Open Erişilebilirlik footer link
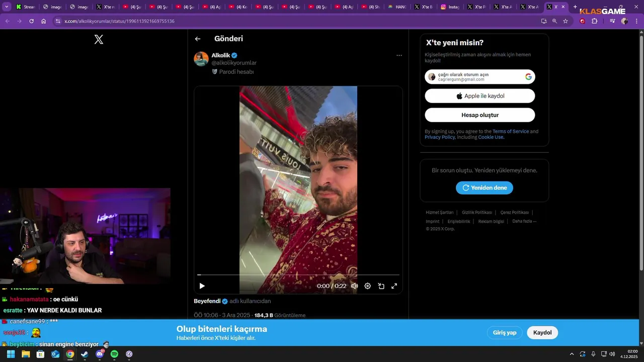The image size is (644, 362). (x=459, y=221)
